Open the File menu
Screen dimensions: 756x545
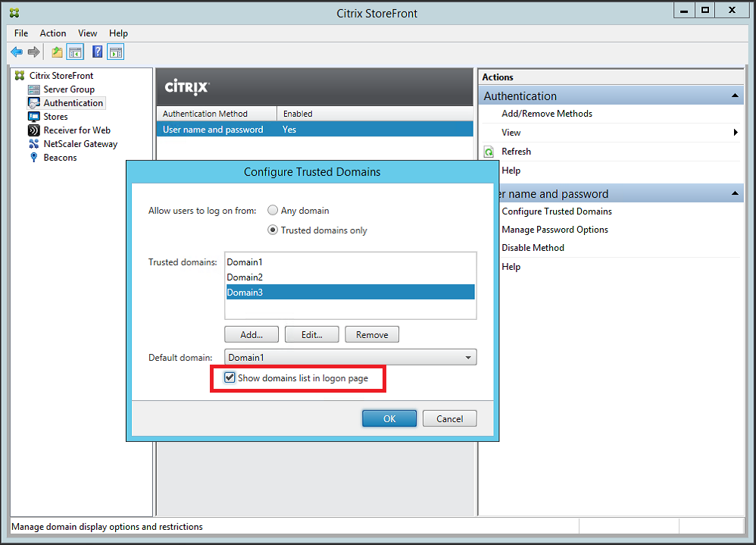[21, 33]
